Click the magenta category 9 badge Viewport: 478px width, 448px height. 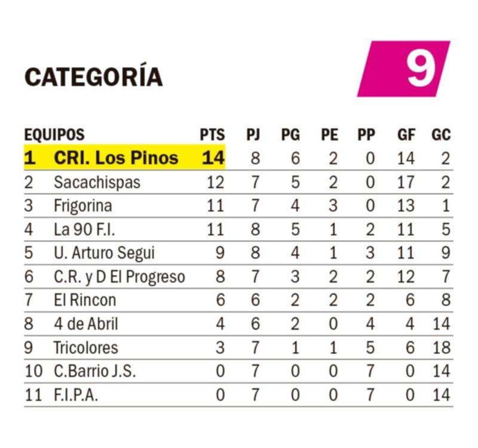coord(404,69)
